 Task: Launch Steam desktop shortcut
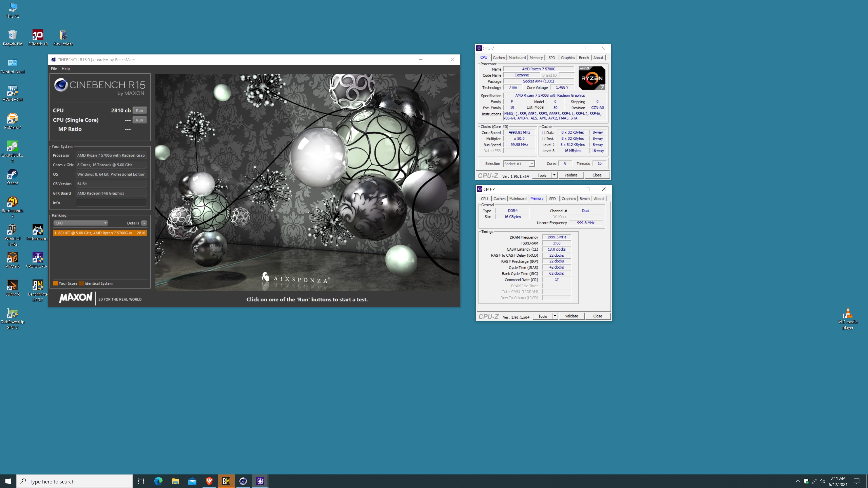(x=12, y=177)
